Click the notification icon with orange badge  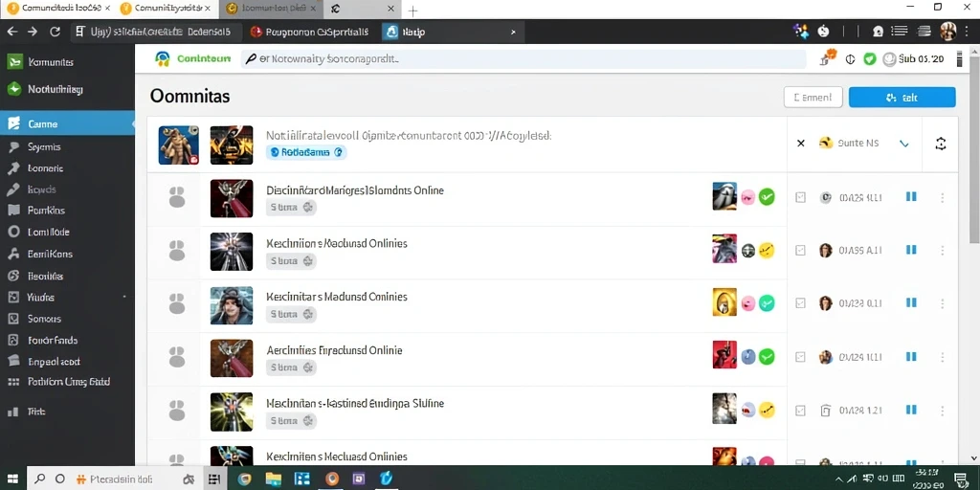828,57
